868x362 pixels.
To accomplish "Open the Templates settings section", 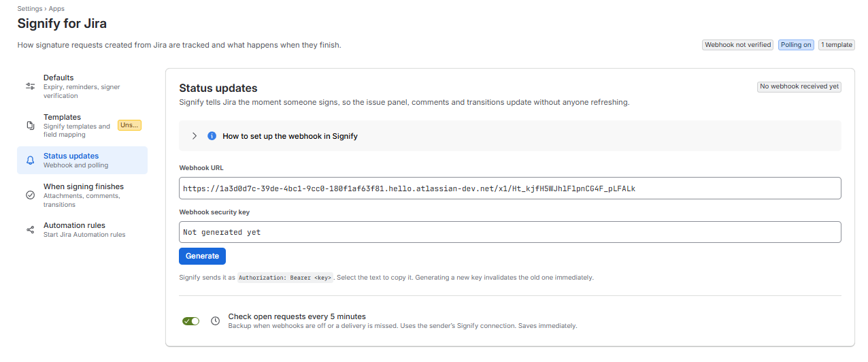I will (82, 126).
